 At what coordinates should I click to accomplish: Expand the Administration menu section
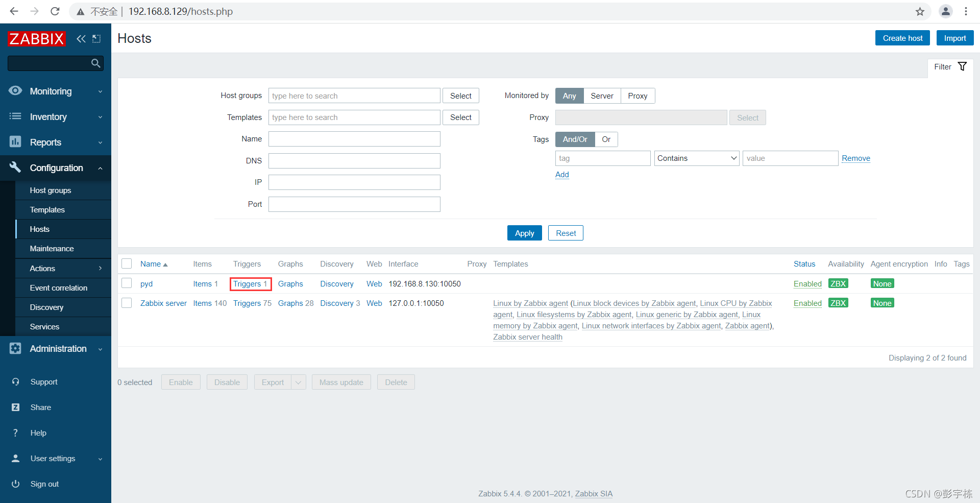click(x=100, y=349)
